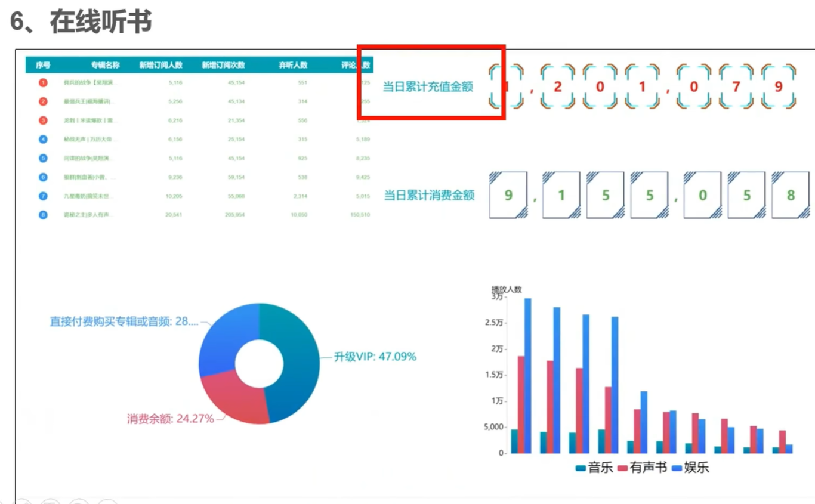Click the 5,000 y-axis label
This screenshot has height=504, width=815.
tap(493, 427)
